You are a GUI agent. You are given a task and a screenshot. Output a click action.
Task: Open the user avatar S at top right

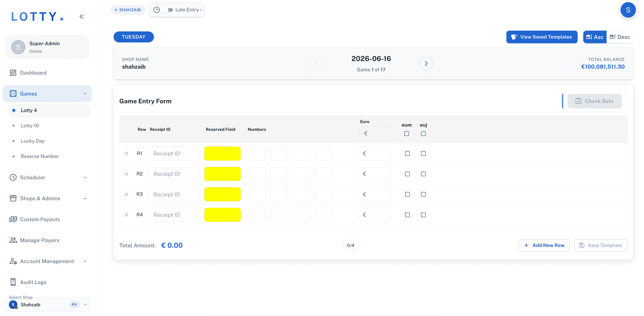pos(628,10)
